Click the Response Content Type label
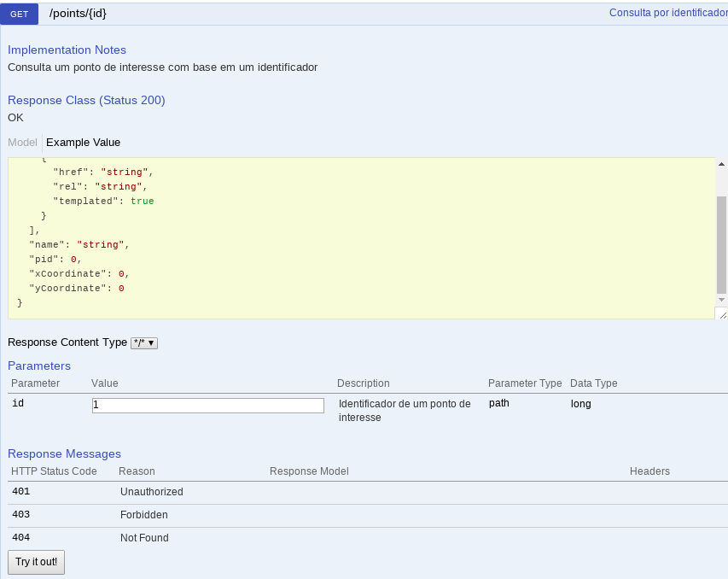The image size is (728, 579). [x=67, y=342]
